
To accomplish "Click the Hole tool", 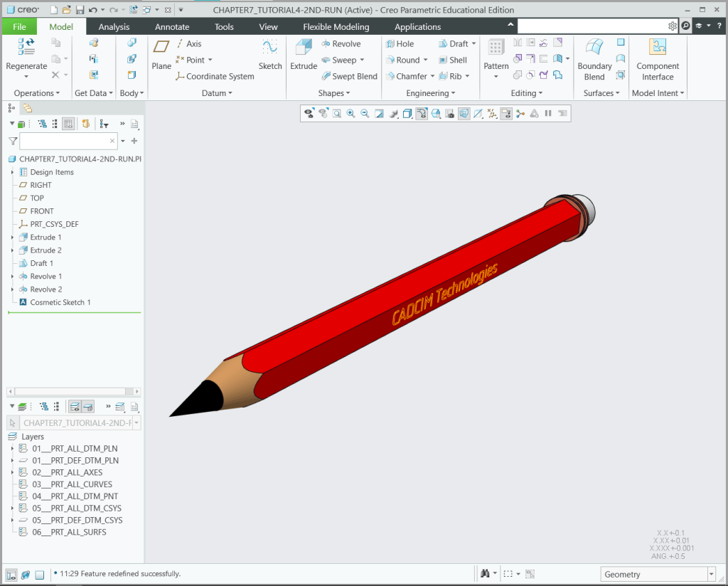I will pyautogui.click(x=400, y=43).
